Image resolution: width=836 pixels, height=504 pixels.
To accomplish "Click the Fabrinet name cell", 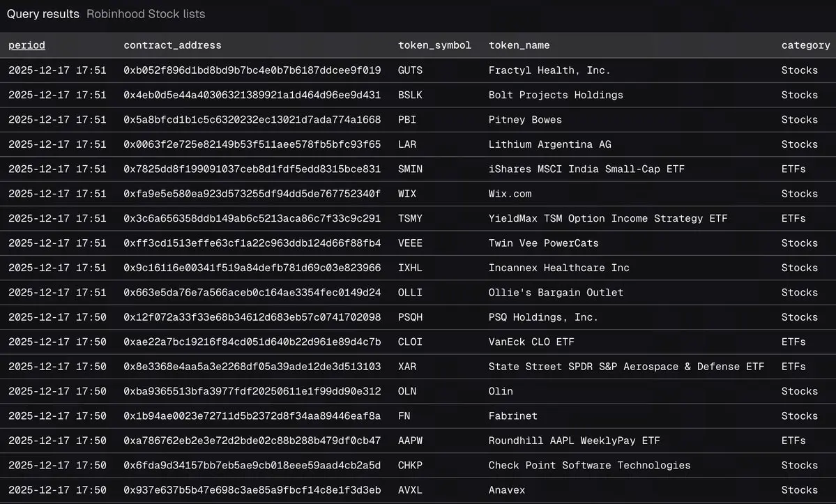I will pyautogui.click(x=513, y=415).
